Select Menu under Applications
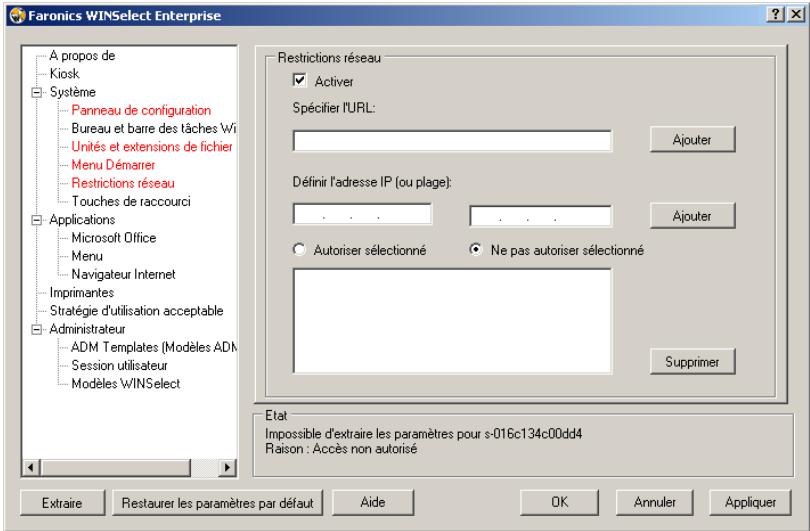 pyautogui.click(x=87, y=256)
